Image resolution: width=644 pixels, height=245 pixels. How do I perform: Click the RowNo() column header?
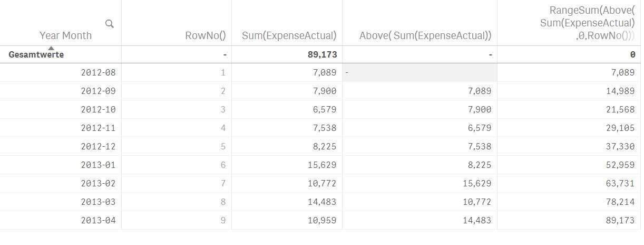click(206, 35)
